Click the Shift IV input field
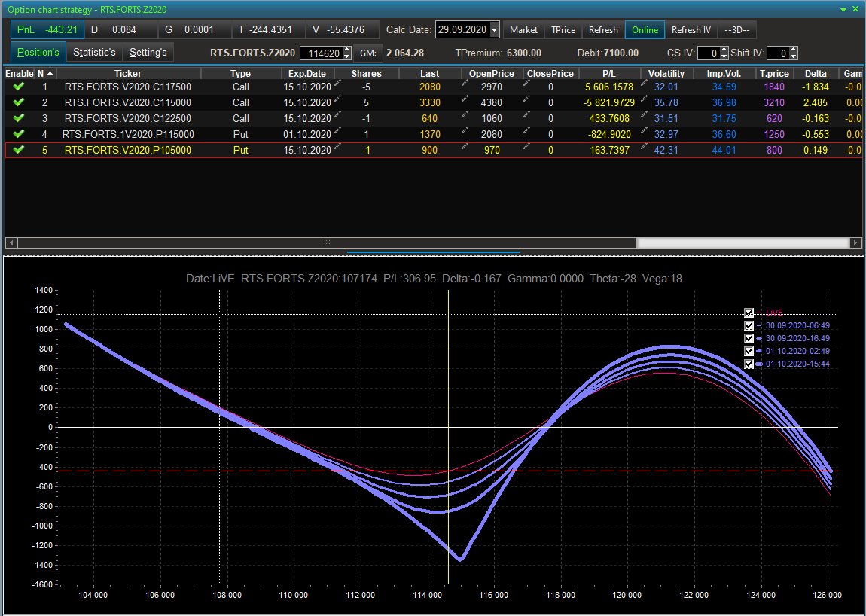Screen dimensions: 866x616 click(777, 53)
